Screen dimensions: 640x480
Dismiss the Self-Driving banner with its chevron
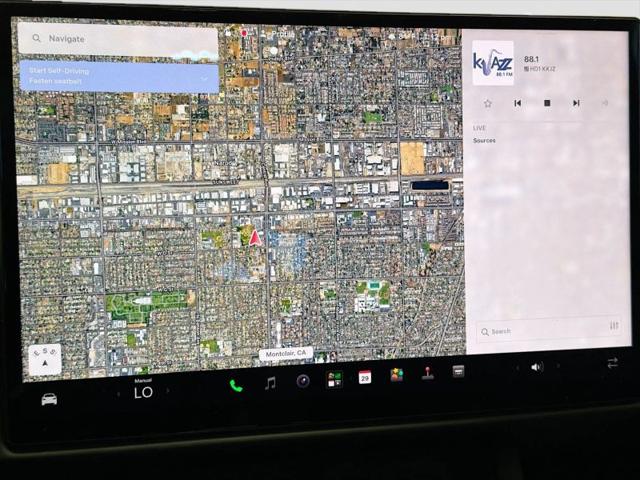click(x=204, y=78)
